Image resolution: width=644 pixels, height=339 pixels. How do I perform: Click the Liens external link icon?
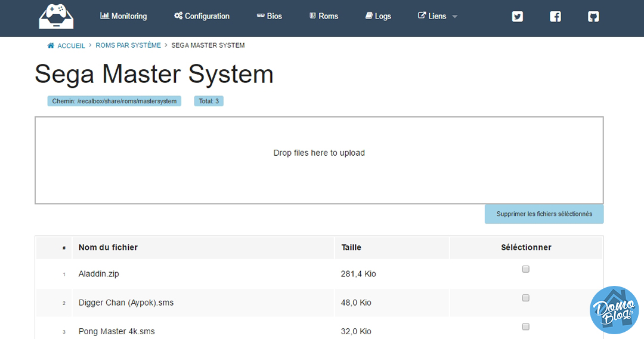(x=422, y=15)
